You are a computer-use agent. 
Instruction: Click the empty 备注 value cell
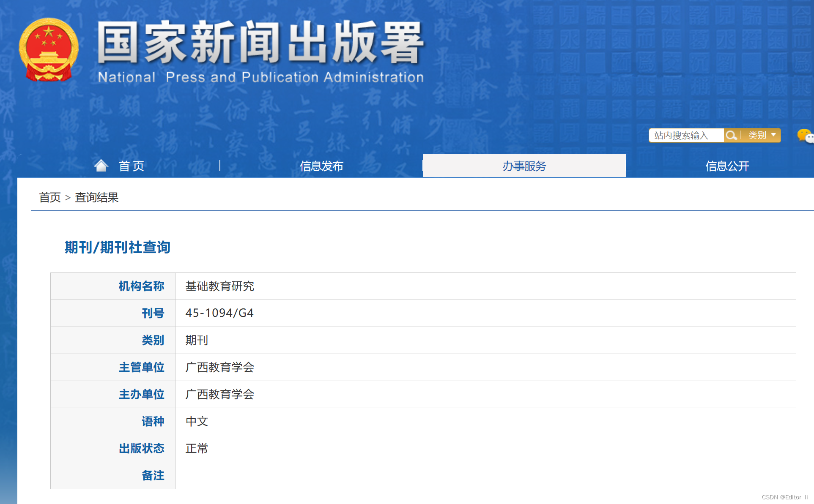[485, 475]
